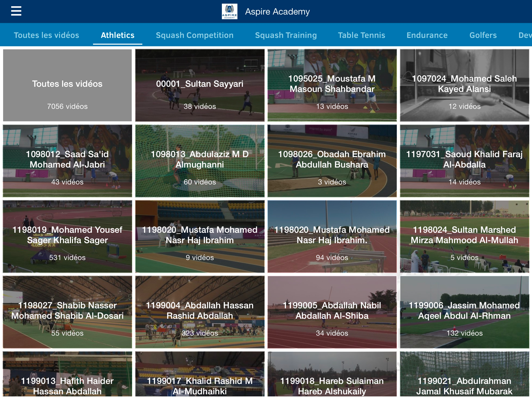Open 1095025_Moustafa M Masoun Shahbandar folder
This screenshot has width=532, height=399.
click(x=332, y=85)
